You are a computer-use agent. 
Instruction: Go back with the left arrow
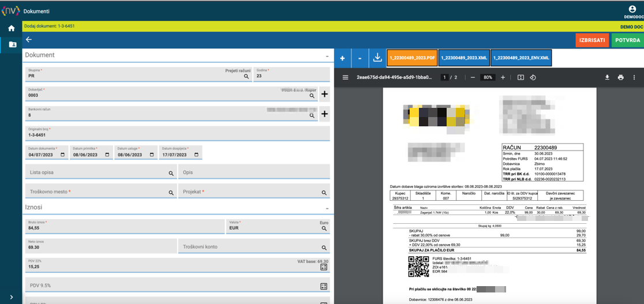tap(29, 39)
